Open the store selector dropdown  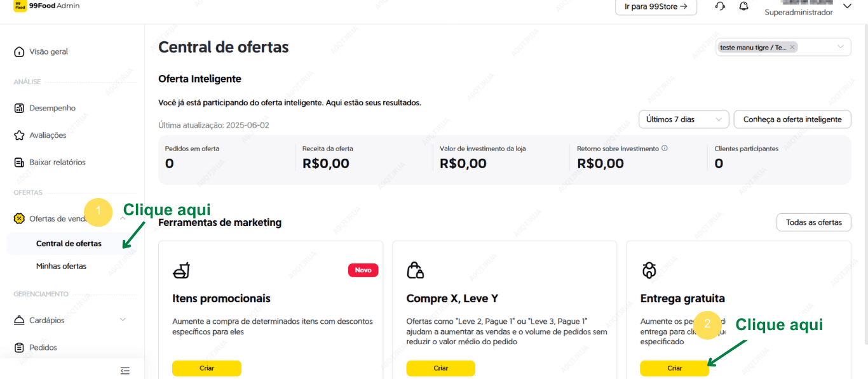pos(841,47)
